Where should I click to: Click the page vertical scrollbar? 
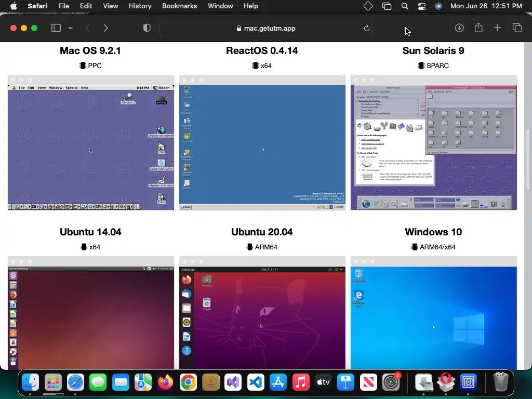pos(528,159)
